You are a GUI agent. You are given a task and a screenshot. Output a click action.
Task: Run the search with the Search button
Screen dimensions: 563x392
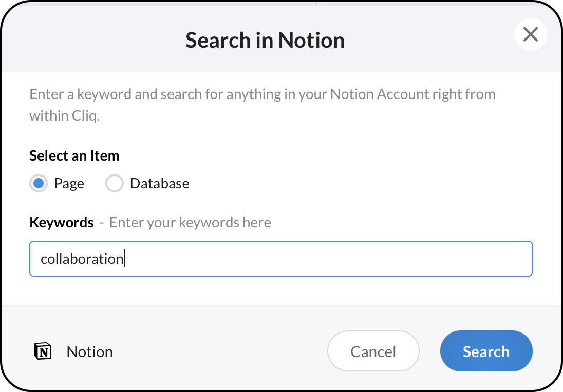click(x=486, y=351)
